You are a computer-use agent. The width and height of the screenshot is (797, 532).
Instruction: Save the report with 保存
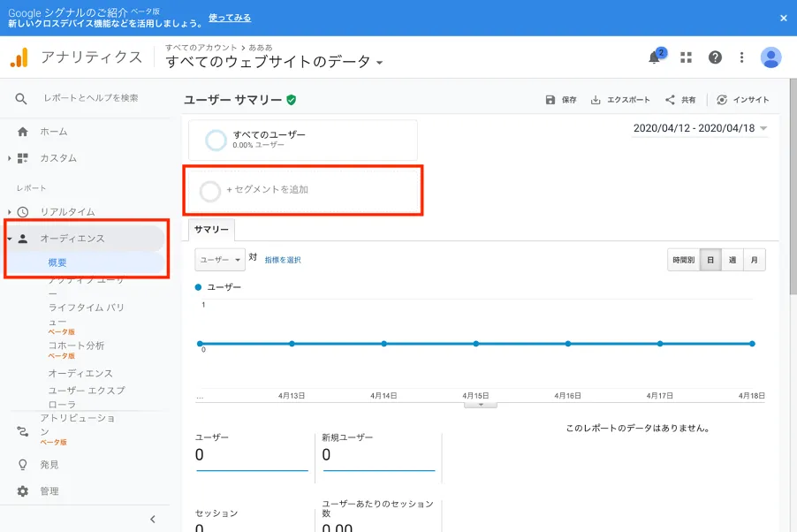561,100
